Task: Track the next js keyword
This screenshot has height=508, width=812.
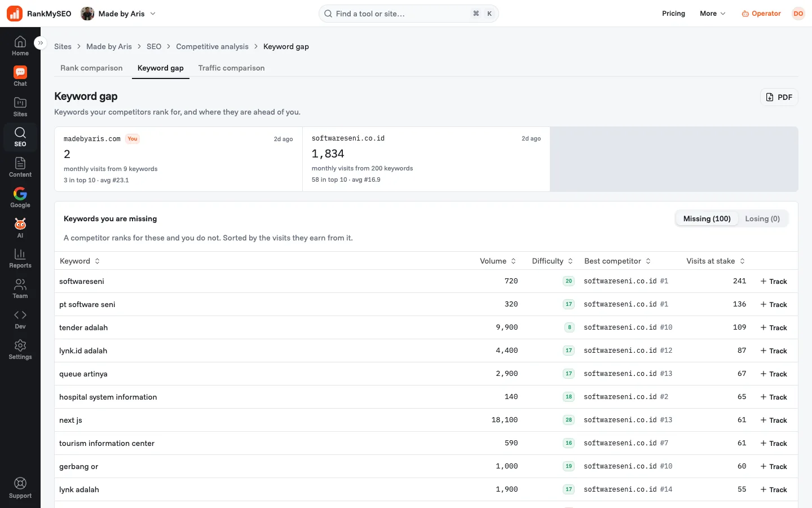Action: pos(774,420)
